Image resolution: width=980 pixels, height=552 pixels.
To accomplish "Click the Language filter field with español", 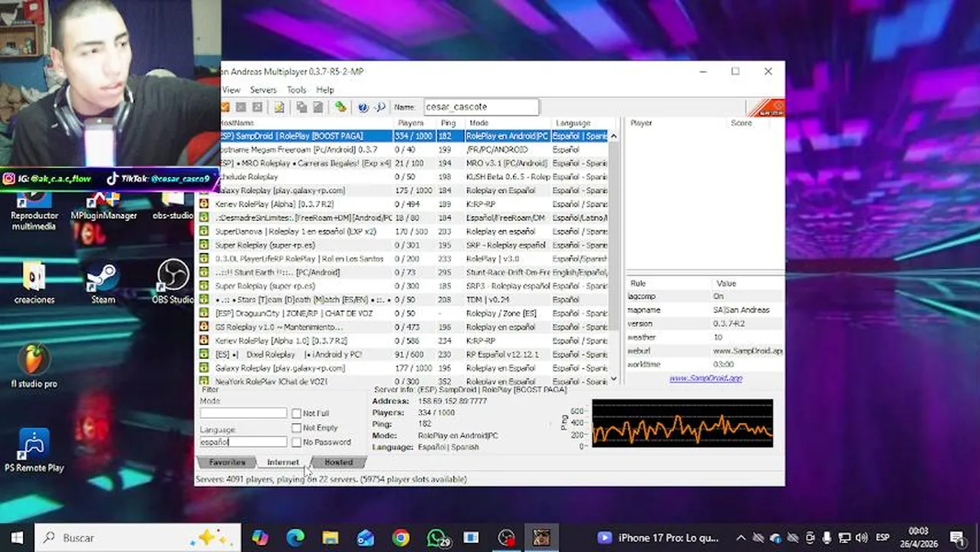I will click(x=243, y=442).
